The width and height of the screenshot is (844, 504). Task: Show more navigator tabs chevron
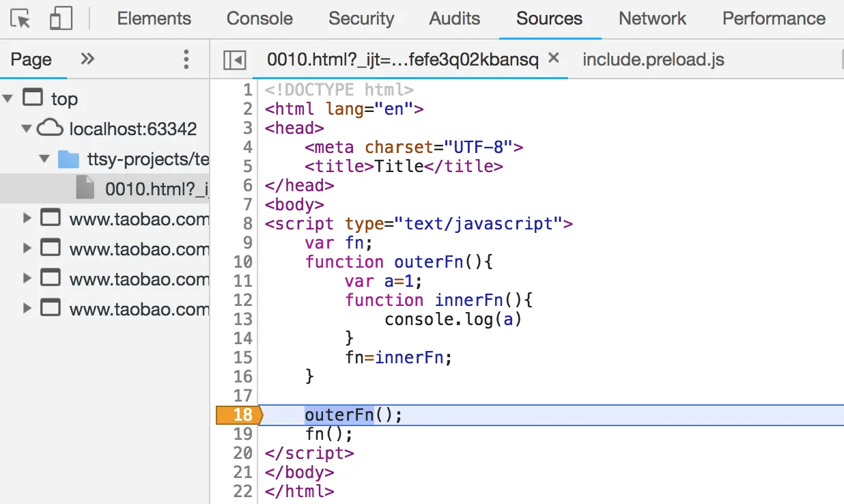tap(87, 59)
